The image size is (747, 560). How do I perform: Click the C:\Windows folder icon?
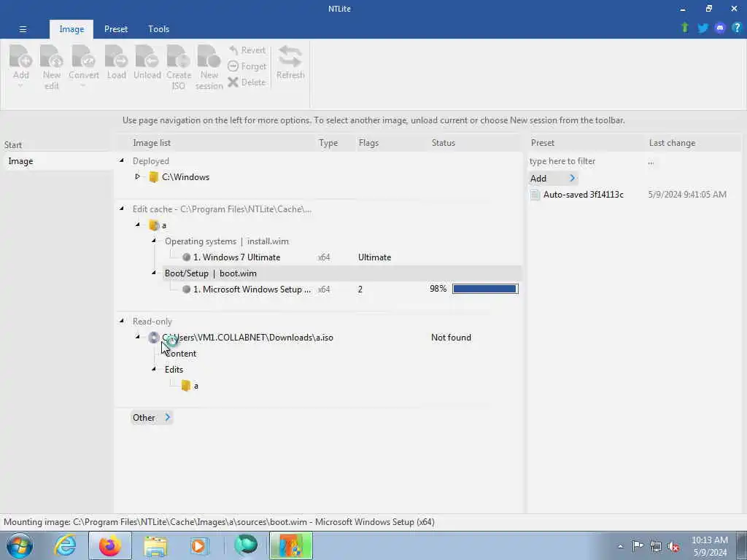pyautogui.click(x=153, y=177)
